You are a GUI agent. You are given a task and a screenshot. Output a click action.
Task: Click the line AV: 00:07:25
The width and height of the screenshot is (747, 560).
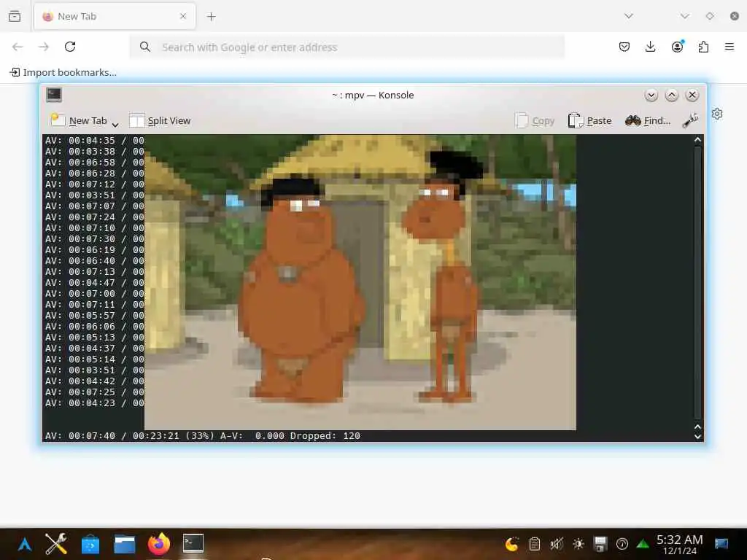click(94, 392)
